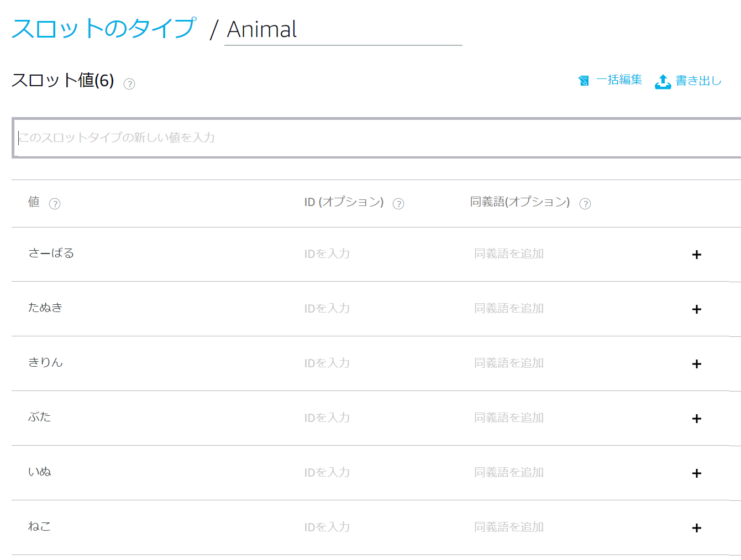Click the plus icon in the ぶた row
This screenshot has width=741, height=560.
[x=697, y=419]
